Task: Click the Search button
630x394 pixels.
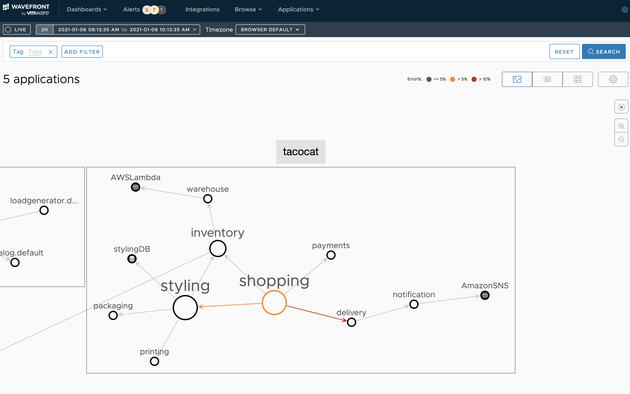Action: [x=603, y=51]
